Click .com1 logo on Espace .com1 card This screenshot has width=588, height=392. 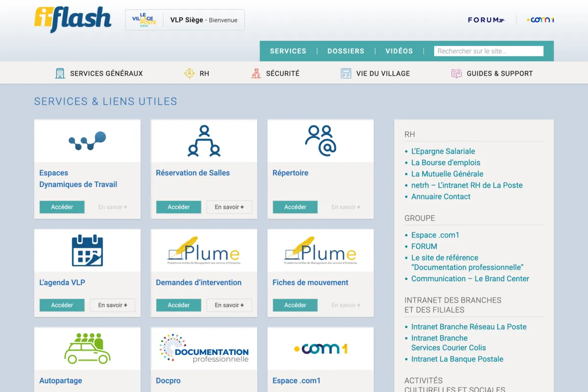[x=320, y=349]
